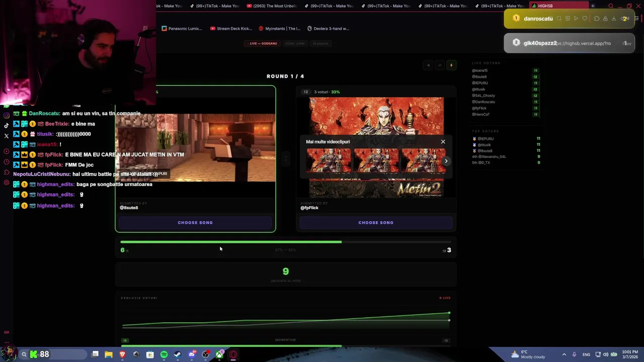Click the vote evolution live graph
This screenshot has height=362, width=644.
(285, 319)
